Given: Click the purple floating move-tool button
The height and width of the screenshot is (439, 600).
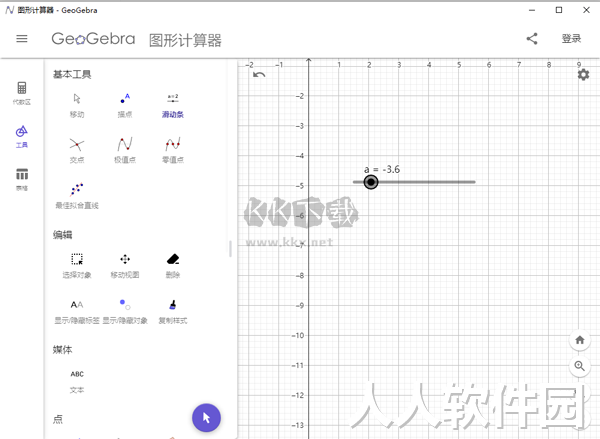Looking at the screenshot, I should (x=206, y=418).
